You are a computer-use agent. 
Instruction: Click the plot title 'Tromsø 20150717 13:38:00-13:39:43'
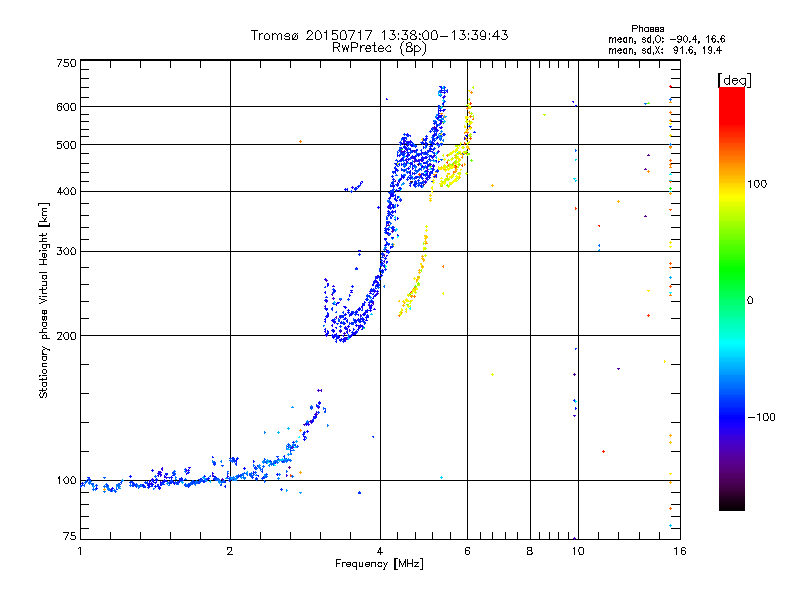[x=379, y=35]
